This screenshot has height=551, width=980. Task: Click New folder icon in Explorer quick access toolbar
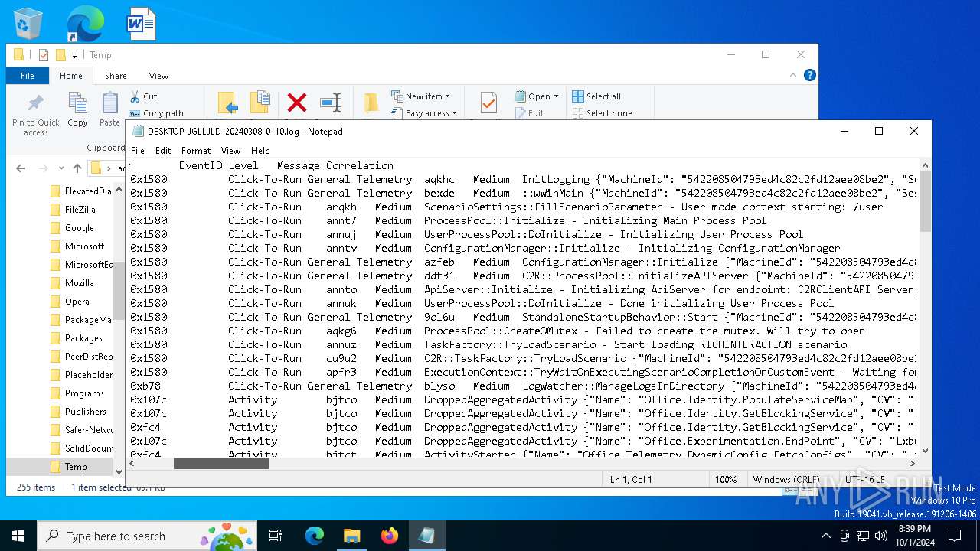(x=60, y=55)
